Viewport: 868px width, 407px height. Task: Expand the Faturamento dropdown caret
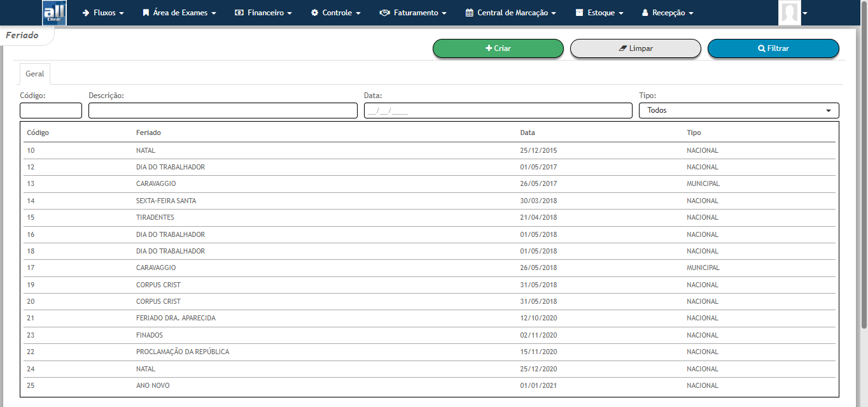pos(444,13)
